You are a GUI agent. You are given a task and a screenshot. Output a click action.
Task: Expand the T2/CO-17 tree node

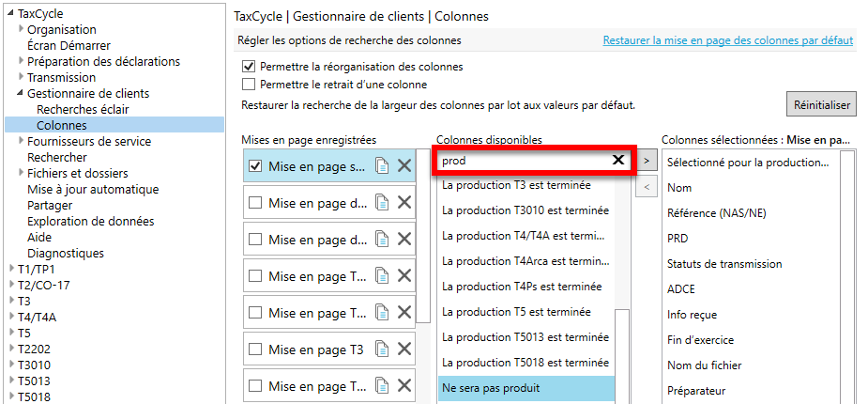click(11, 285)
